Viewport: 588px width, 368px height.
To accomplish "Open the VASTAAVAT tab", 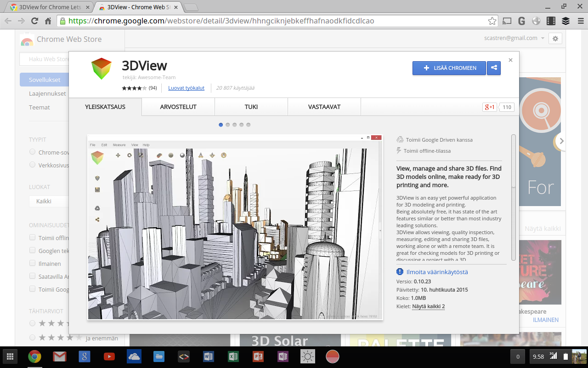I will [x=324, y=107].
